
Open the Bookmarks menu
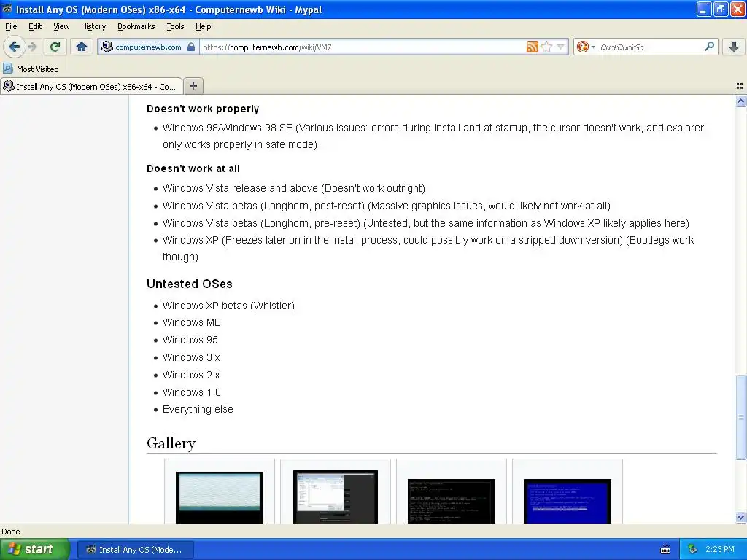(136, 26)
